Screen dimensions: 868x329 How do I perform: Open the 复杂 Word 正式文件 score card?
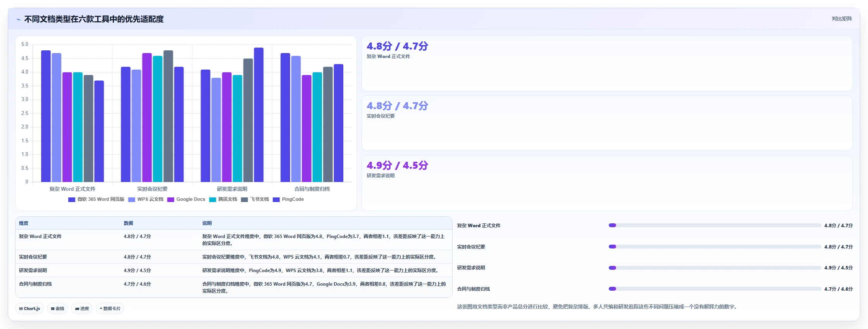(607, 64)
